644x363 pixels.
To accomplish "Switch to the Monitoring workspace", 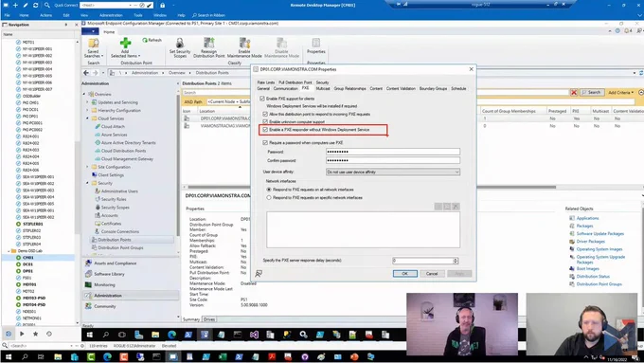I will click(104, 284).
